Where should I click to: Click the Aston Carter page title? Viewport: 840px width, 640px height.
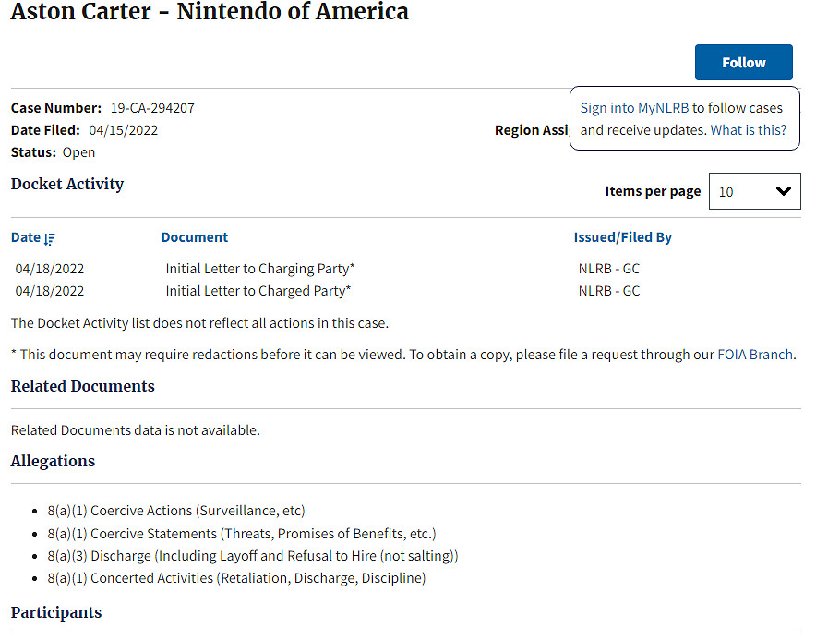(210, 12)
